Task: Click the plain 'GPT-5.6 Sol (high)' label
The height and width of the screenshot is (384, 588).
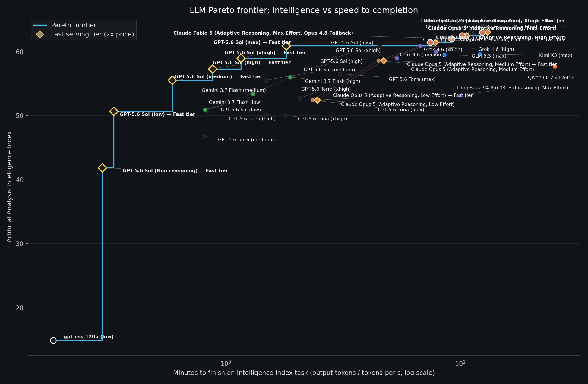Action: 341,61
